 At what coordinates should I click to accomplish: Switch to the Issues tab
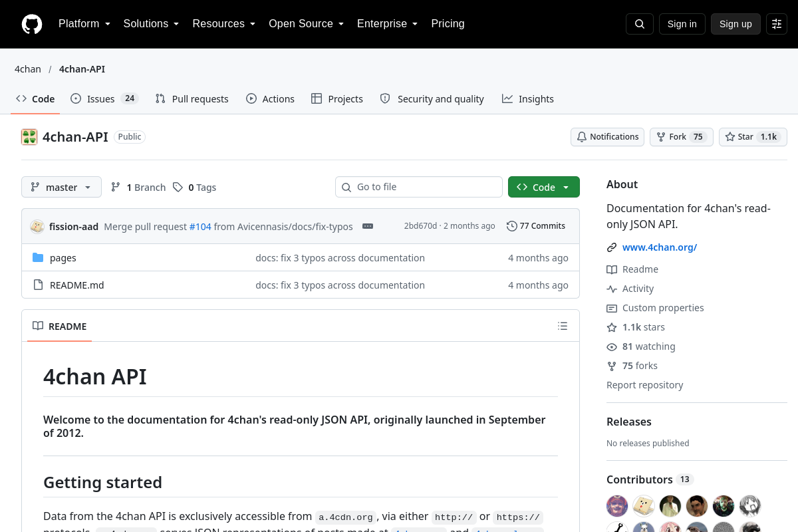(104, 99)
